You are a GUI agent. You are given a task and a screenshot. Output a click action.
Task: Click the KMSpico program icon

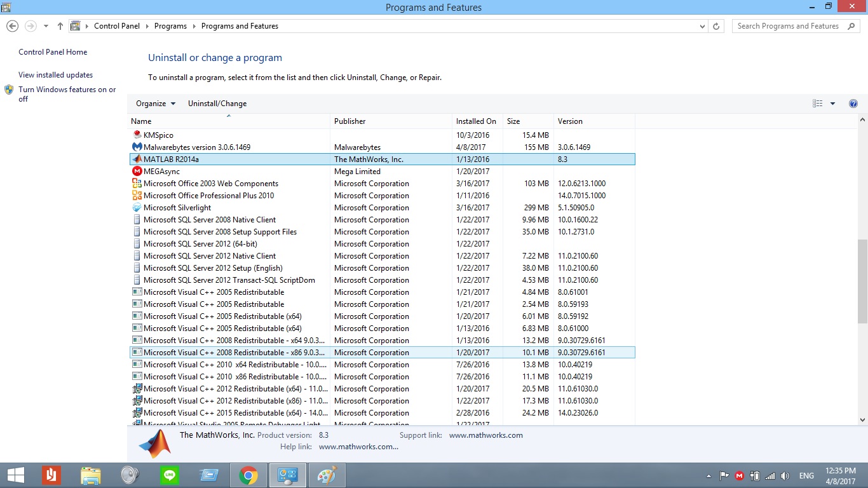click(x=137, y=135)
